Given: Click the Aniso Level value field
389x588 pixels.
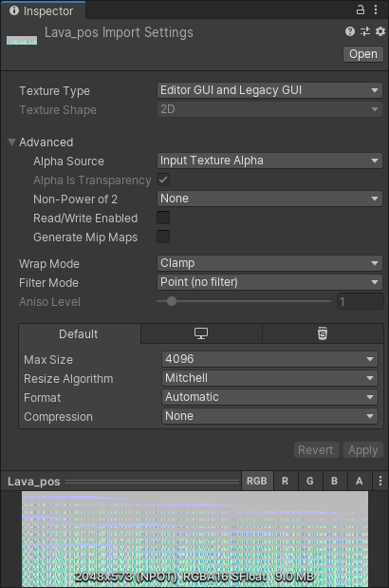Looking at the screenshot, I should [x=361, y=301].
